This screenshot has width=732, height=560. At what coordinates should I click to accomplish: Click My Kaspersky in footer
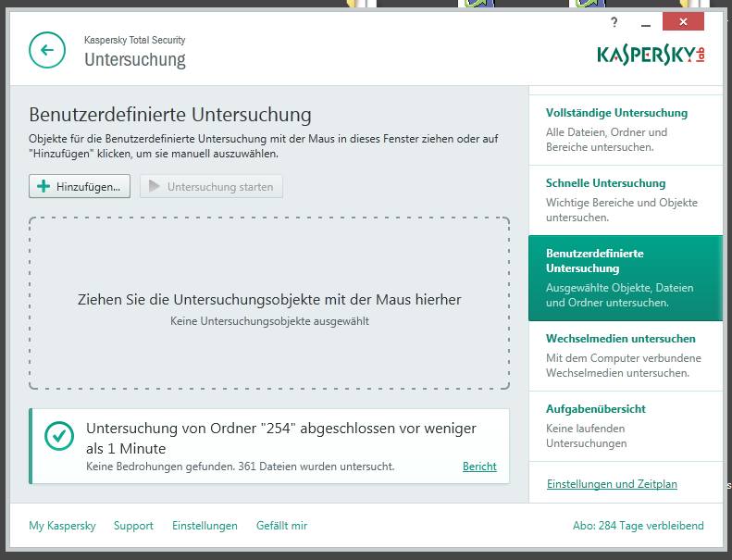click(62, 526)
